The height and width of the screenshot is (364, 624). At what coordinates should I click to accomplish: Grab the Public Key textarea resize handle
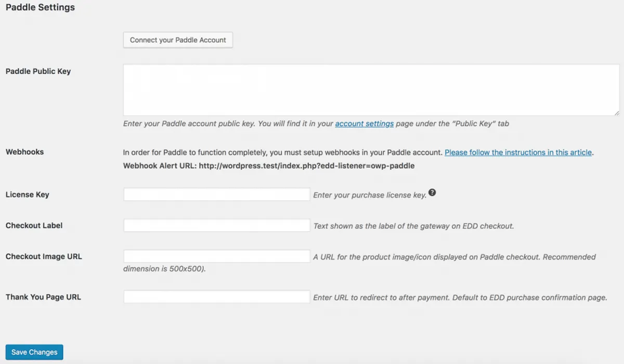pyautogui.click(x=617, y=113)
